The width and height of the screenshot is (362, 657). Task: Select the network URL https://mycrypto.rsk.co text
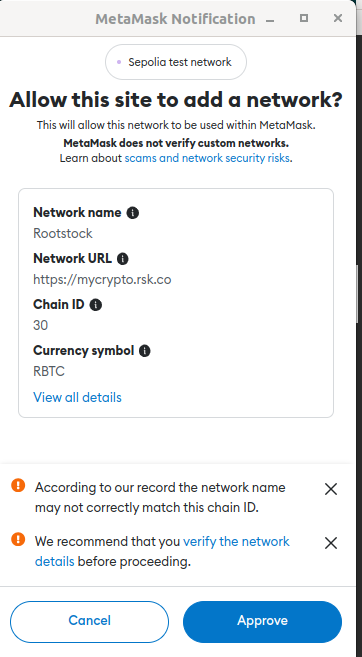click(x=102, y=279)
